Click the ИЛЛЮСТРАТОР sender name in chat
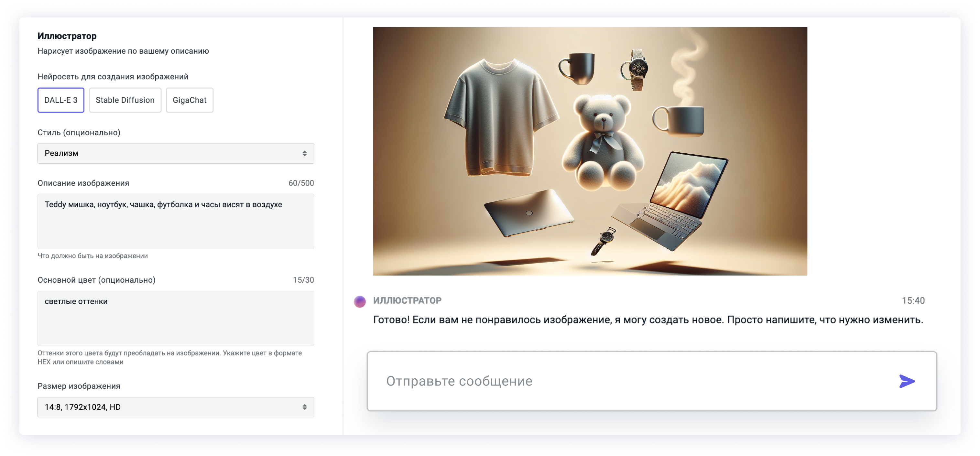The width and height of the screenshot is (980, 456). click(407, 300)
